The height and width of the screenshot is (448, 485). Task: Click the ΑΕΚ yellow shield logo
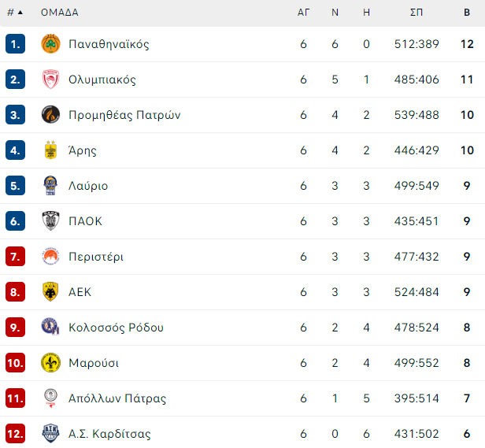(50, 291)
